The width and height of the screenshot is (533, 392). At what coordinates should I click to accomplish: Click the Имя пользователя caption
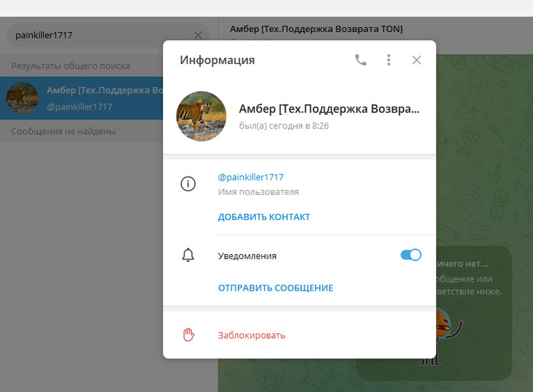click(x=258, y=192)
